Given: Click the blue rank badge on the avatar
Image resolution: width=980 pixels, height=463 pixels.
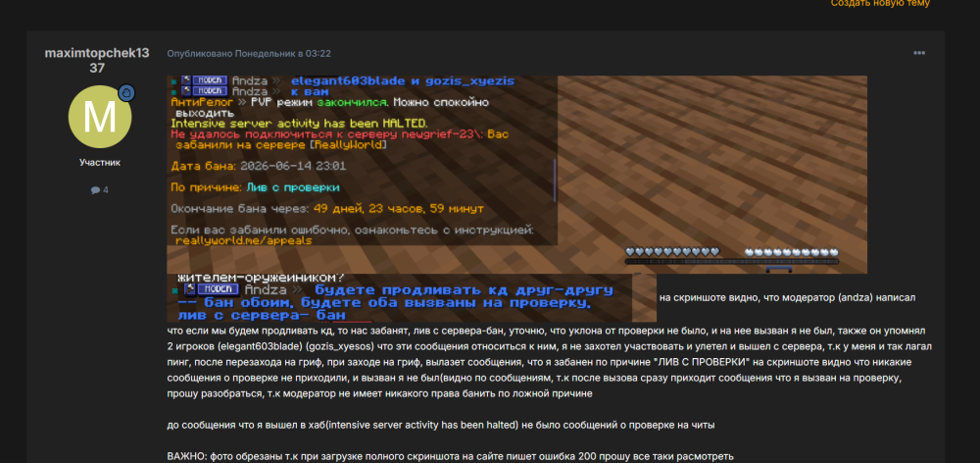Looking at the screenshot, I should coord(126,92).
